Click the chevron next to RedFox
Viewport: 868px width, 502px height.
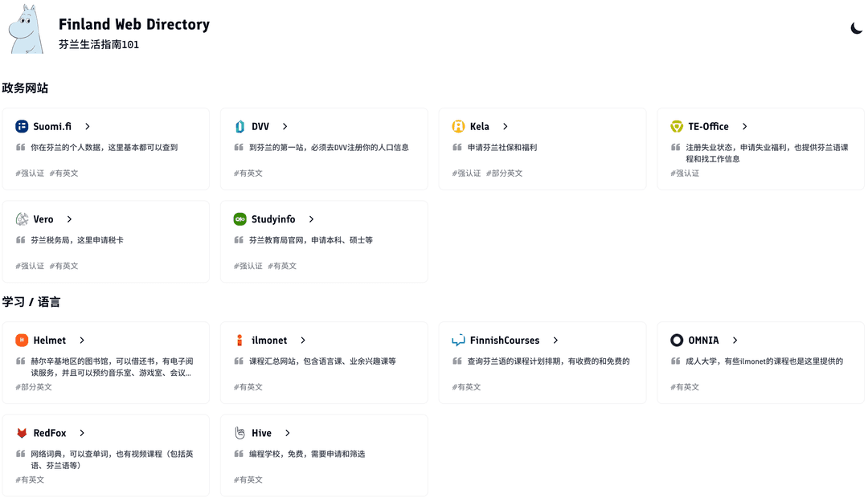(x=82, y=433)
